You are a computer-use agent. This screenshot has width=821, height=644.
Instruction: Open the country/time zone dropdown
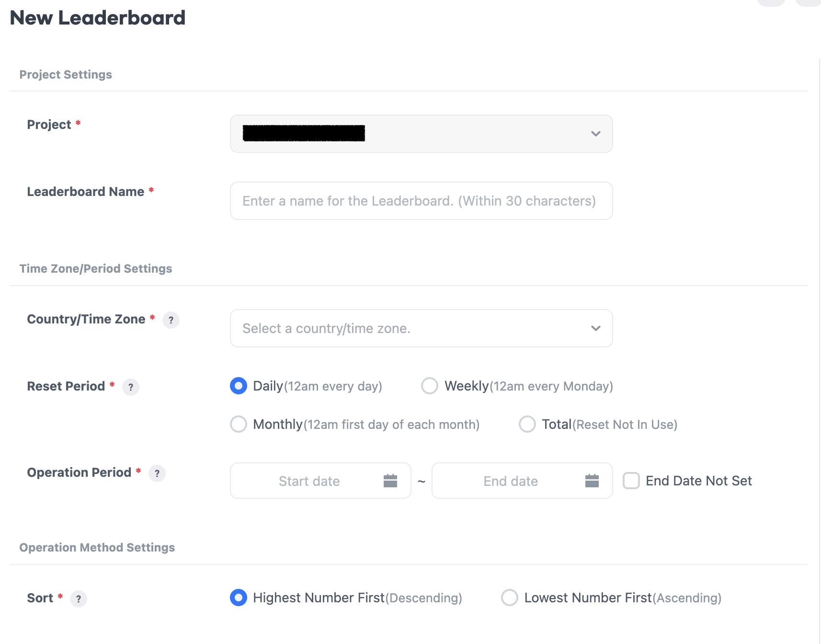421,328
